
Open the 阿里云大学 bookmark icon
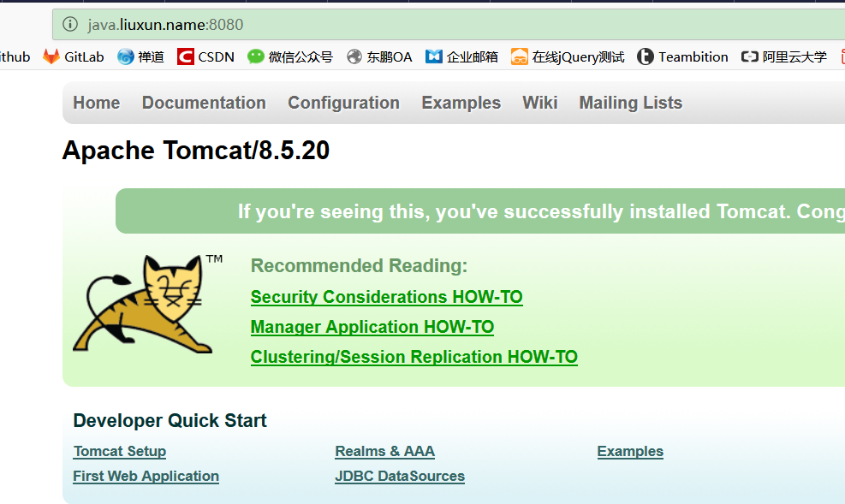[x=750, y=56]
